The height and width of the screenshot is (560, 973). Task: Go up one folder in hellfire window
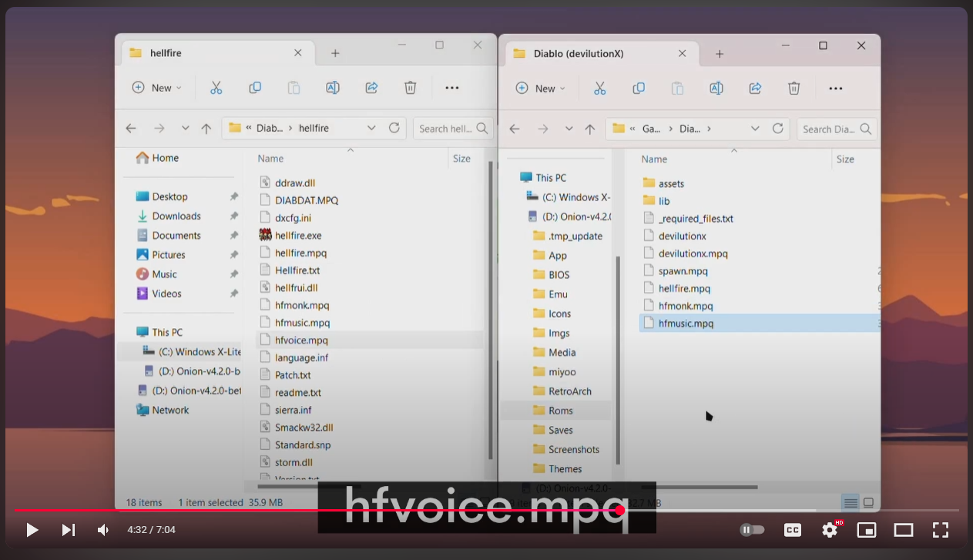pyautogui.click(x=206, y=129)
